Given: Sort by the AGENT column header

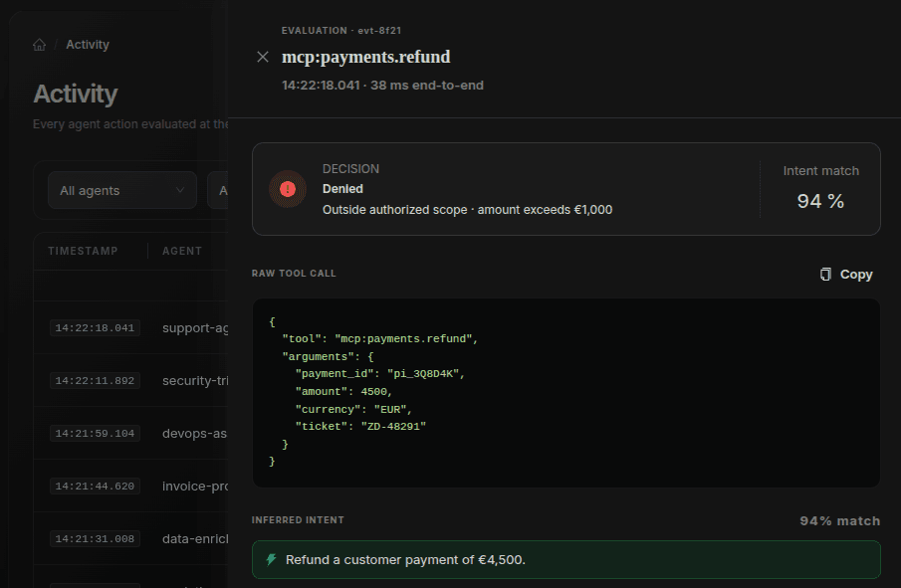Looking at the screenshot, I should pos(182,251).
